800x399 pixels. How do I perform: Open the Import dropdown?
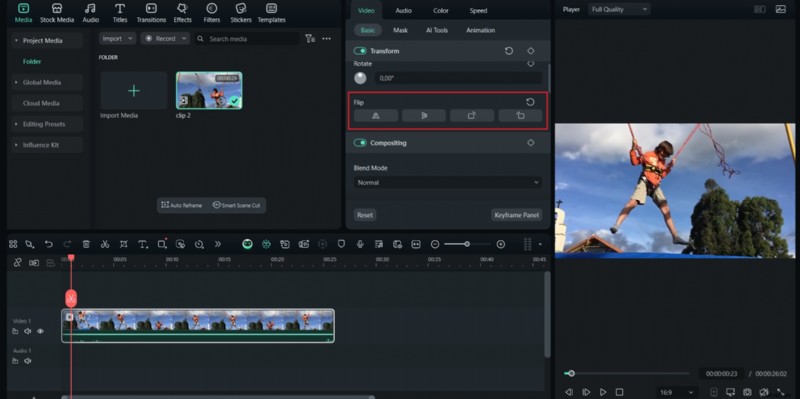tap(117, 39)
